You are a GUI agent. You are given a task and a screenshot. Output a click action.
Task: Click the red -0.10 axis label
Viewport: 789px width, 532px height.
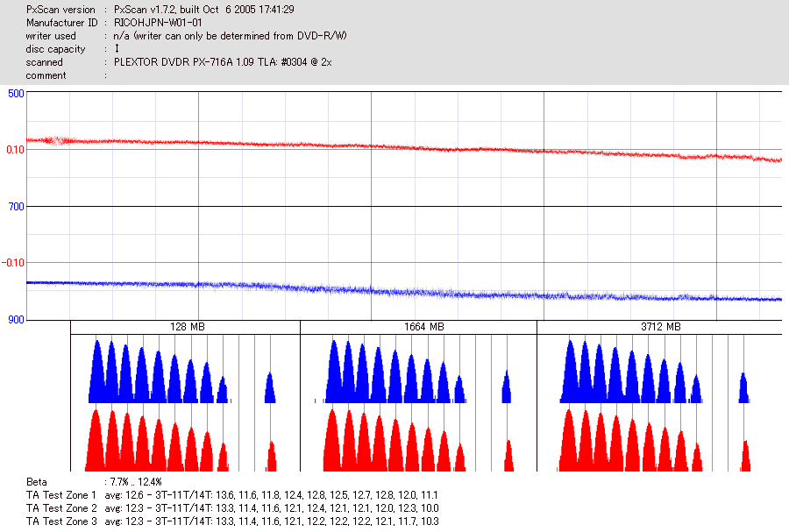[x=13, y=263]
